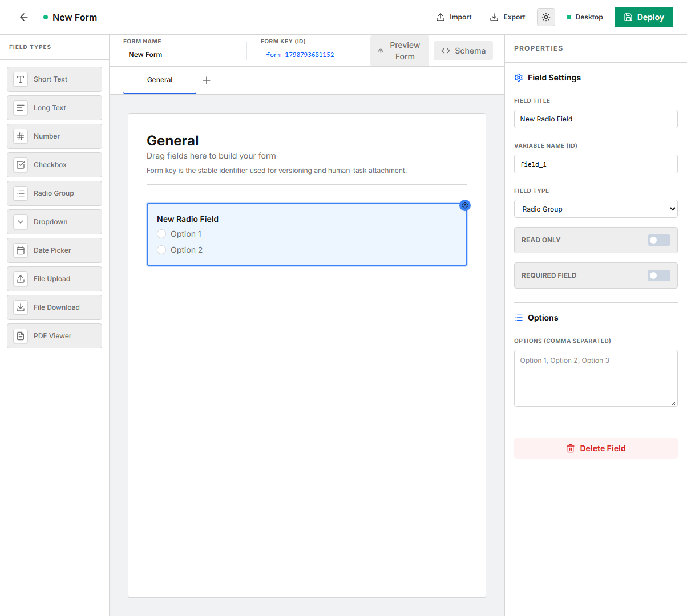
Task: Select the Number field type icon
Action: (x=21, y=136)
